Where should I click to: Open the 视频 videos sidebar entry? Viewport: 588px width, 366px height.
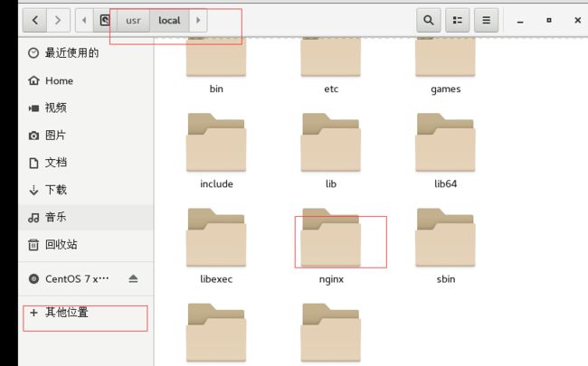click(x=86, y=108)
